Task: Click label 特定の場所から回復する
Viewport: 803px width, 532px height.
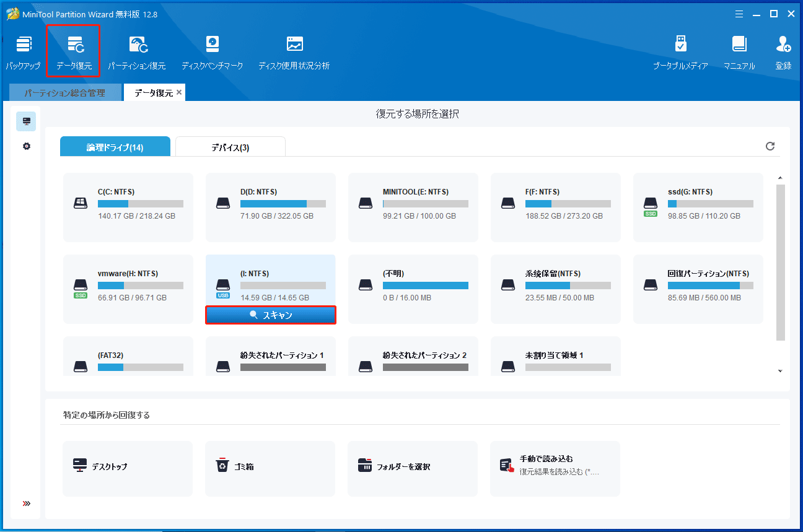Action: 107,415
